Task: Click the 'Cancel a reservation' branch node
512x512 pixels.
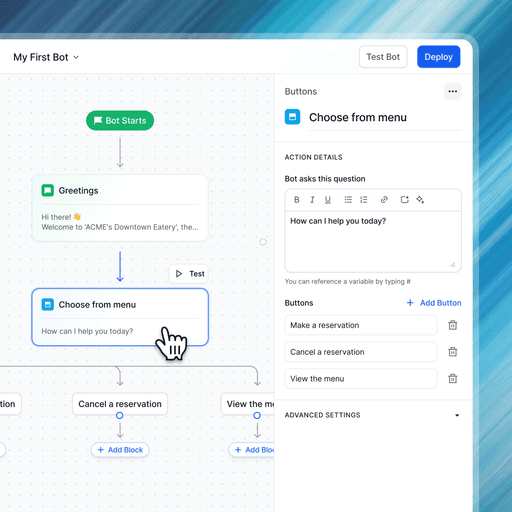Action: pos(120,404)
